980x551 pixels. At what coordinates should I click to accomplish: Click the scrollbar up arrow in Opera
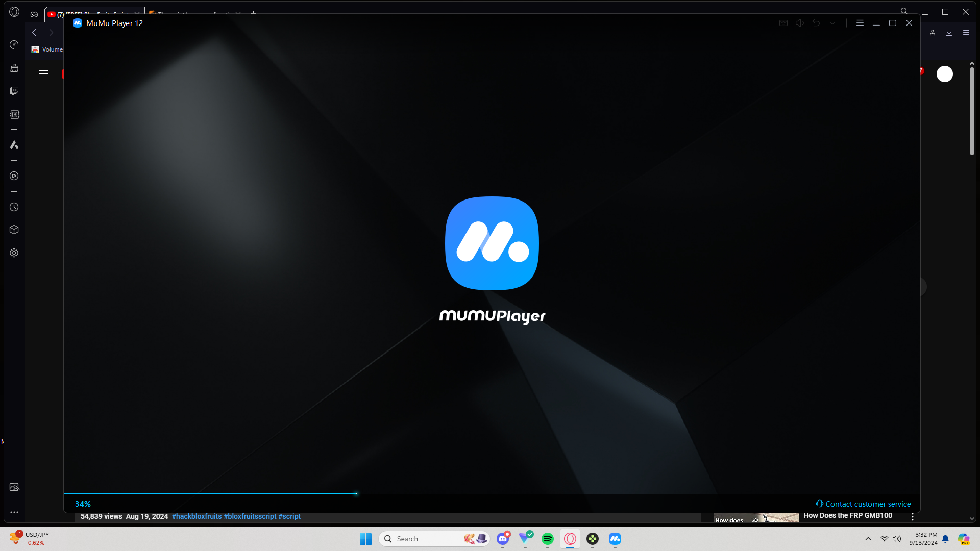pyautogui.click(x=972, y=63)
